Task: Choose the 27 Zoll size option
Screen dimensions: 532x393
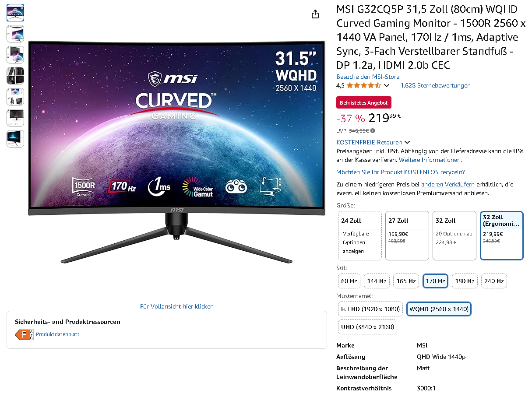Action: (x=407, y=235)
